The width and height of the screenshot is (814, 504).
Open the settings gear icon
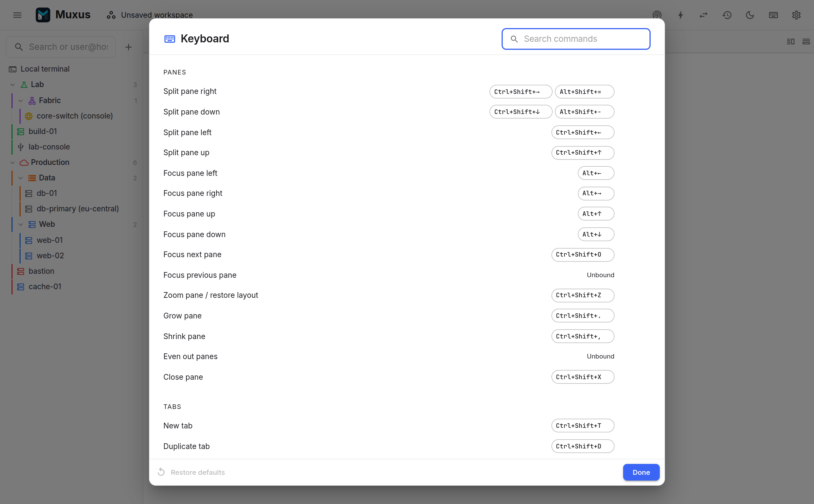796,15
